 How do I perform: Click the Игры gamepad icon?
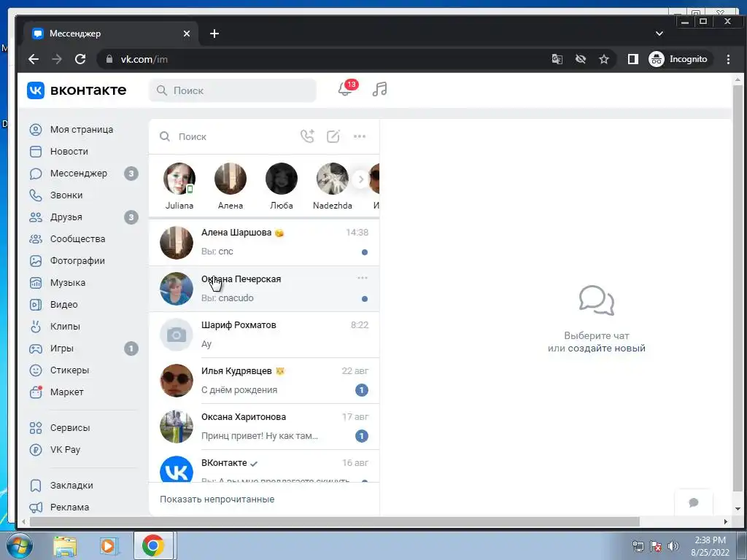[36, 349]
